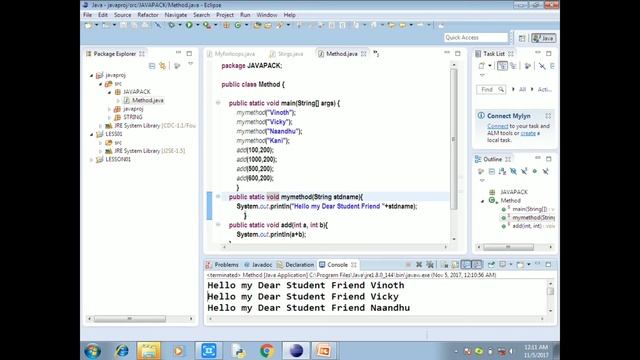
Task: Expand the STRING package node
Action: [x=109, y=117]
